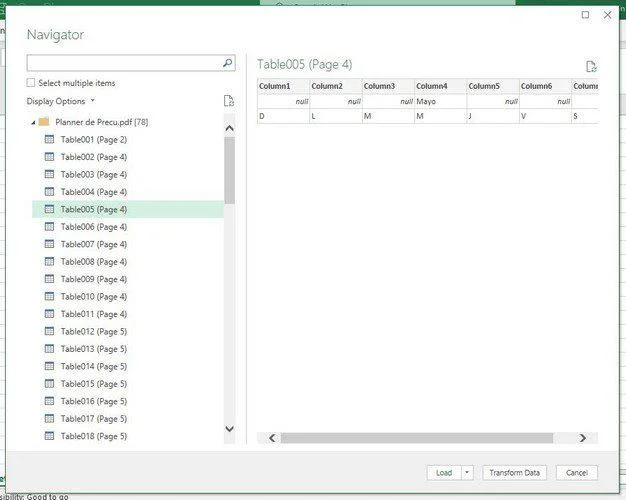
Task: Open the Display Options dropdown
Action: coord(61,101)
